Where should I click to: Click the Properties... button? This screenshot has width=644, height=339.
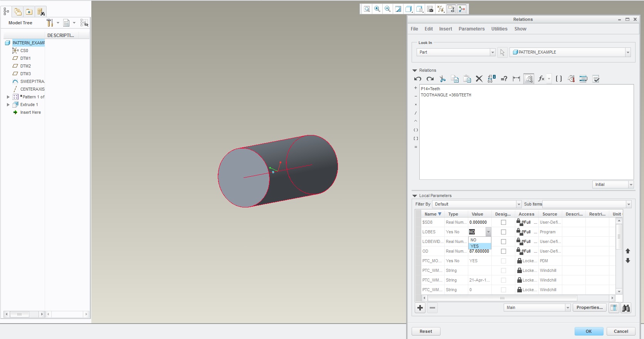coord(590,308)
